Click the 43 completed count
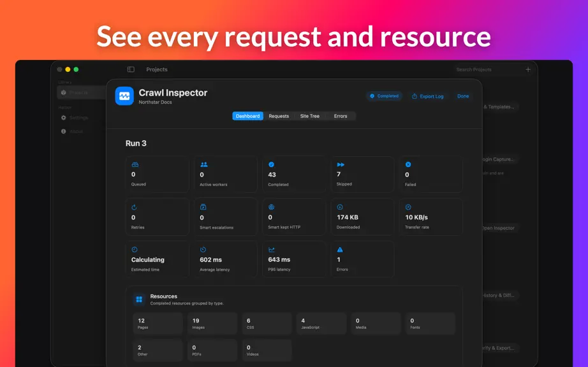The height and width of the screenshot is (367, 588). 272,175
